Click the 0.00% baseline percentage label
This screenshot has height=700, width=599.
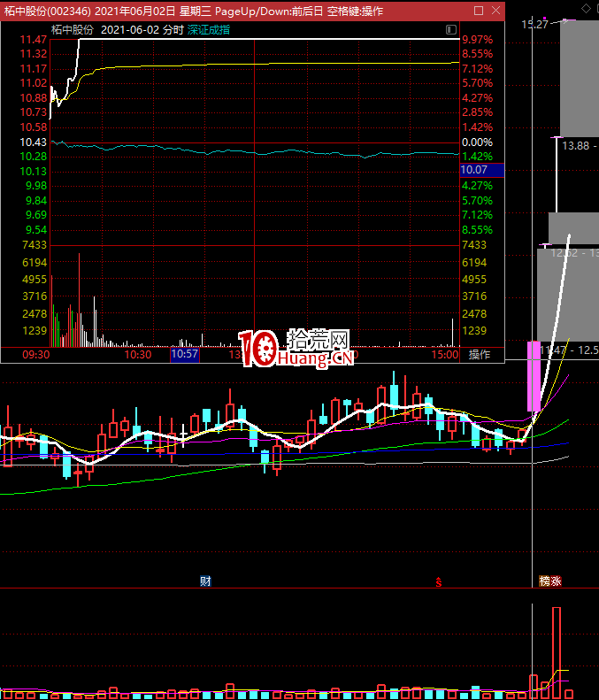478,142
